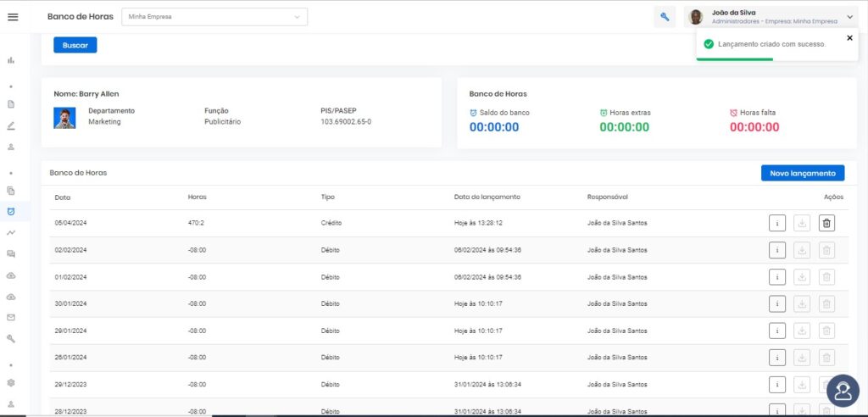Screen dimensions: 868x417
Task: Click the Novo lançamento button
Action: tap(803, 174)
